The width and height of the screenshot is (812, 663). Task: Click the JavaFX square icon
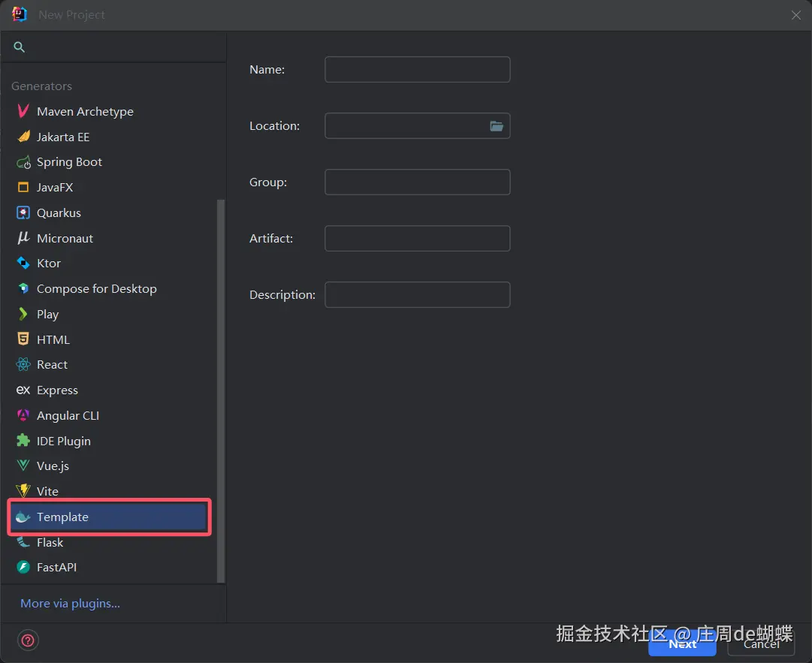coord(23,188)
